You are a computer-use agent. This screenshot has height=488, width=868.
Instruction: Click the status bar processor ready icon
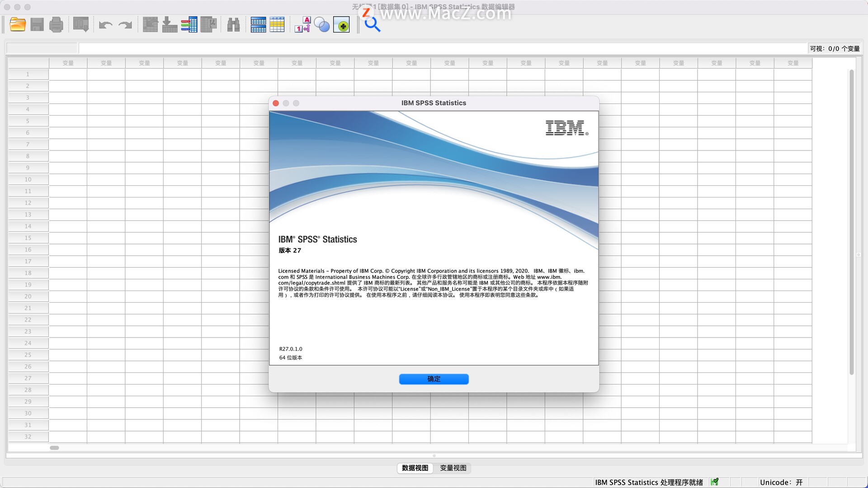(714, 482)
